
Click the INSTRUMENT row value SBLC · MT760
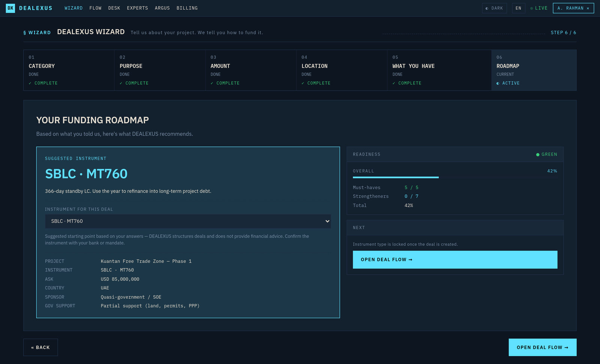click(117, 270)
